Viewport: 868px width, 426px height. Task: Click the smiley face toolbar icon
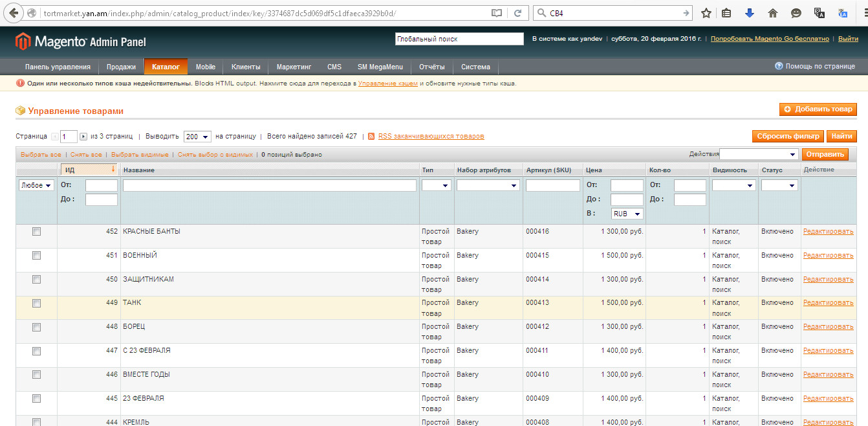tap(796, 13)
